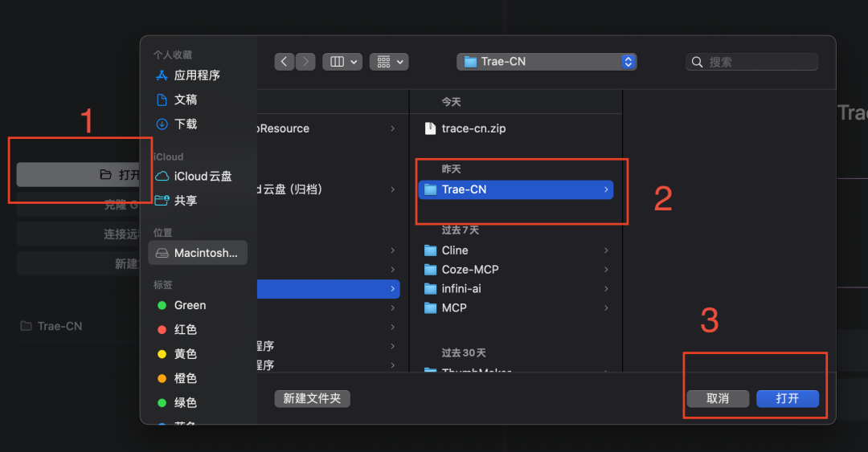Click the blue 打开 button
The image size is (868, 452).
787,398
